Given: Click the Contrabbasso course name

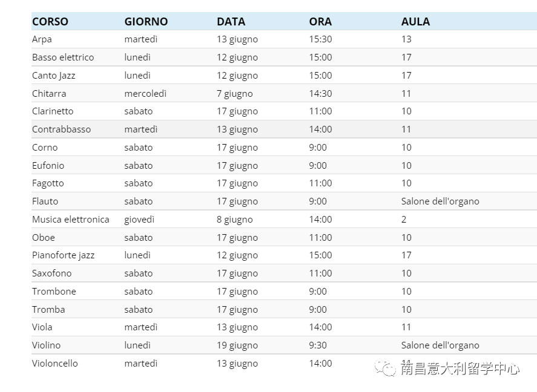Looking at the screenshot, I should tap(61, 129).
